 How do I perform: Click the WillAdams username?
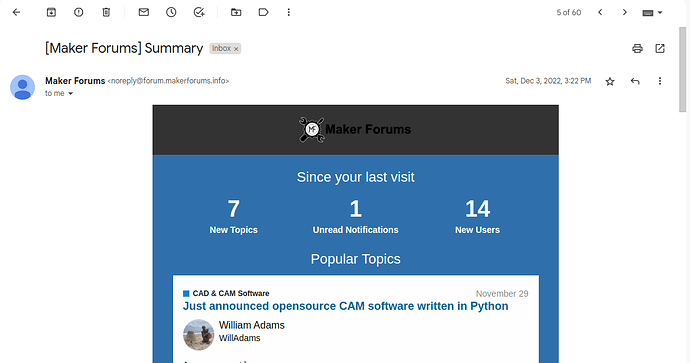(x=239, y=338)
